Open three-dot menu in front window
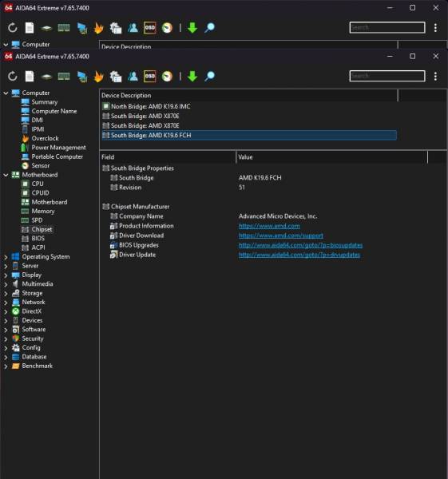The image size is (448, 479). (x=435, y=77)
